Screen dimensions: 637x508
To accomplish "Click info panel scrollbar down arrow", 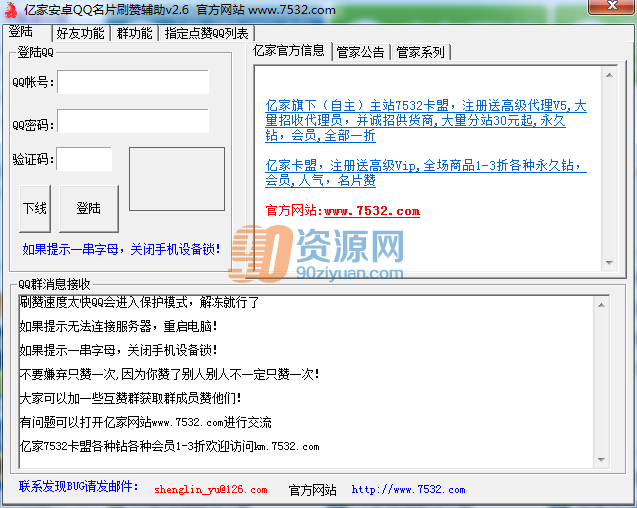I will [609, 263].
